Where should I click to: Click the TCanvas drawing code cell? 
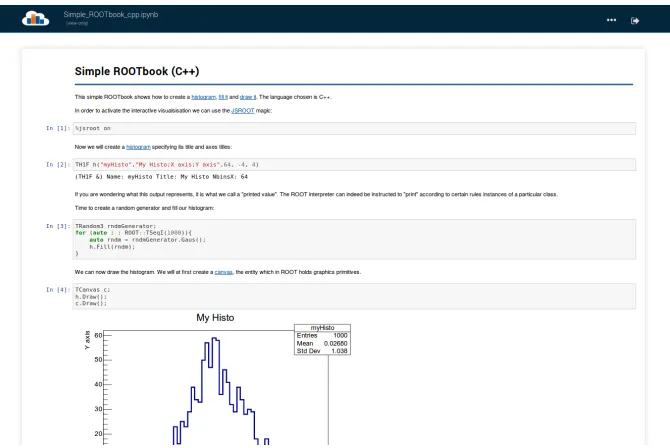tap(354, 296)
